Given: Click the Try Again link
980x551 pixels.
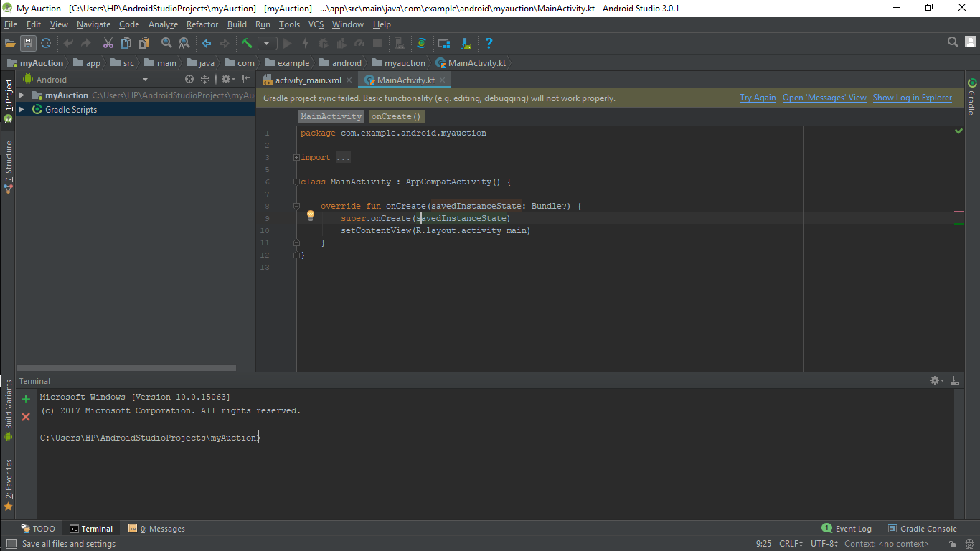Looking at the screenshot, I should point(758,98).
